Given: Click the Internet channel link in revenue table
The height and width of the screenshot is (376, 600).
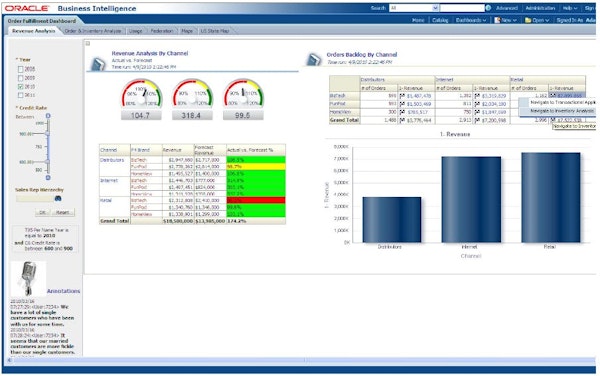Looking at the screenshot, I should [109, 180].
